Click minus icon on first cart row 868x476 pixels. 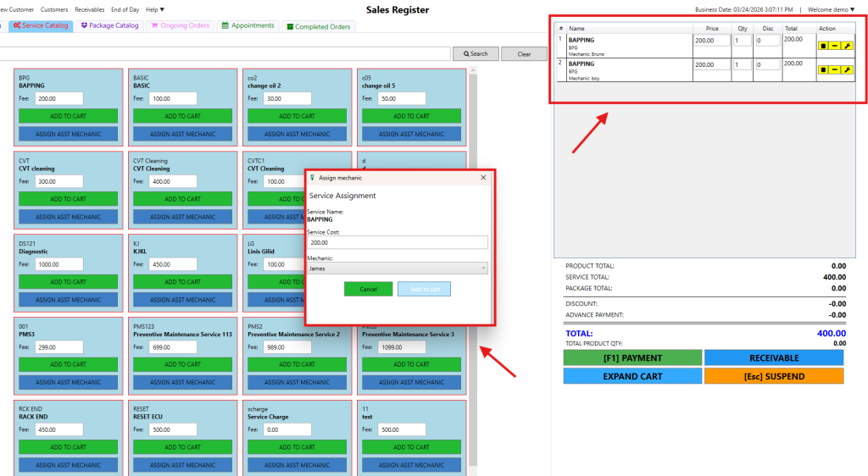pyautogui.click(x=834, y=46)
